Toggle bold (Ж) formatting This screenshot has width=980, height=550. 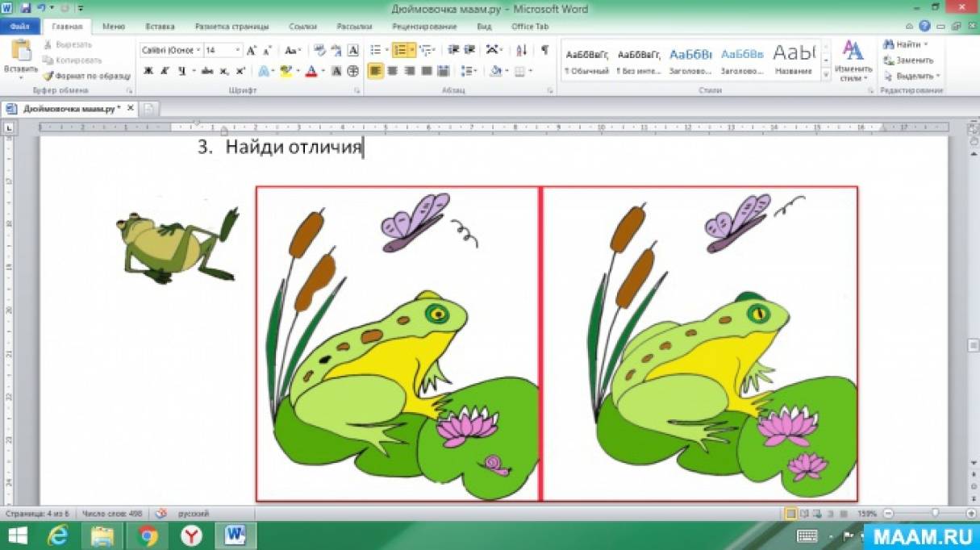point(148,71)
